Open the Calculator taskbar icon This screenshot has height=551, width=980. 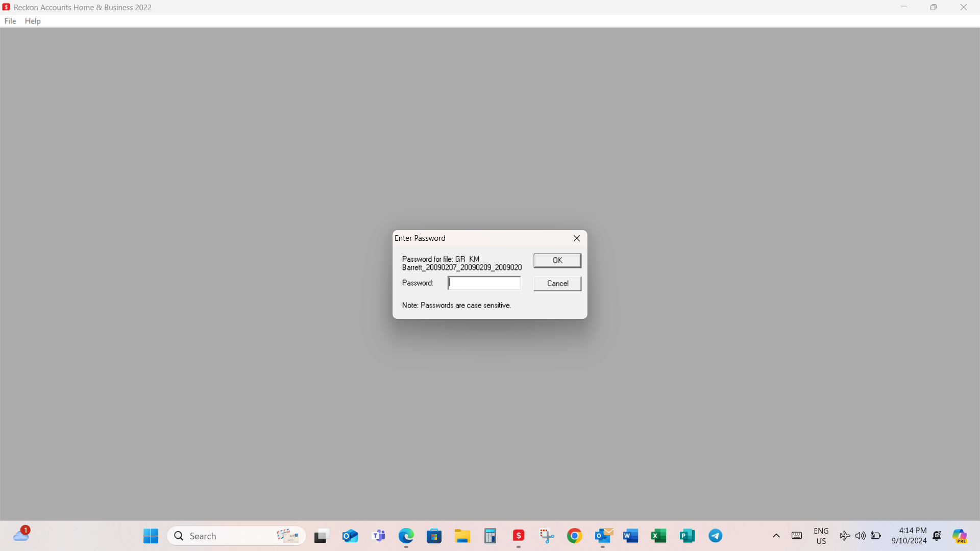tap(491, 536)
